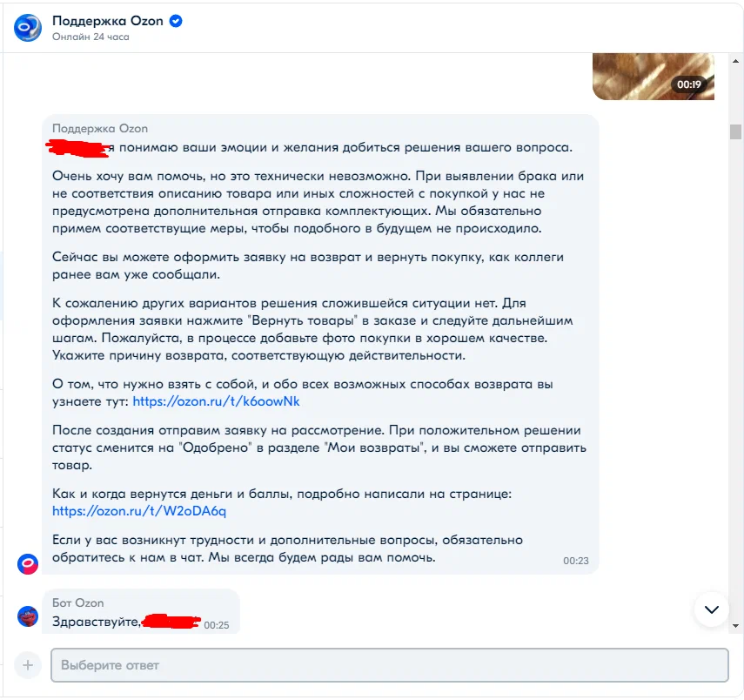Click the Онлайн 24 часа status text
This screenshot has width=744, height=700.
point(90,37)
